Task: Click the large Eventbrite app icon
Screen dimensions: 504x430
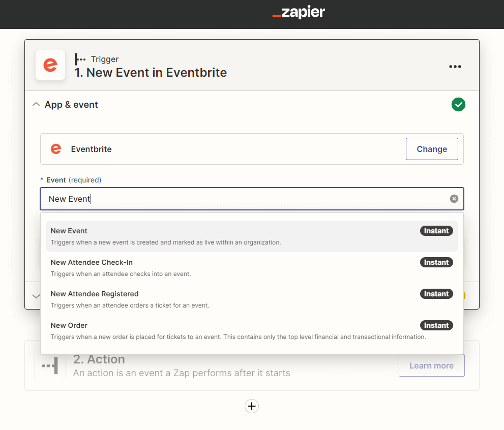Action: pos(50,65)
